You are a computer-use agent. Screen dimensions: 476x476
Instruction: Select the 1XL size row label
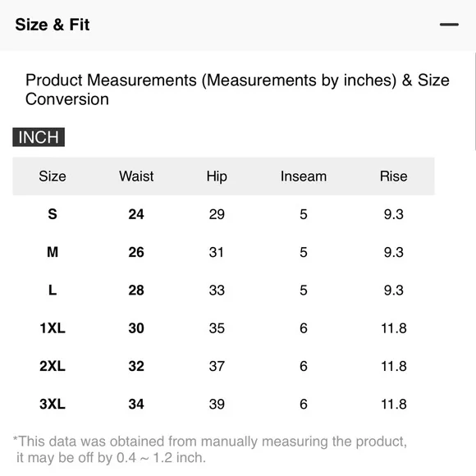(53, 327)
